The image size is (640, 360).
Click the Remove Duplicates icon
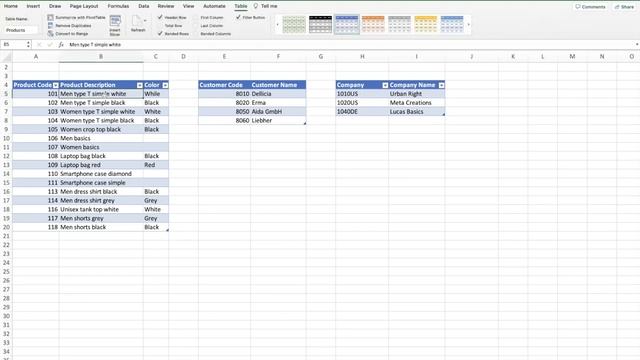tap(50, 26)
